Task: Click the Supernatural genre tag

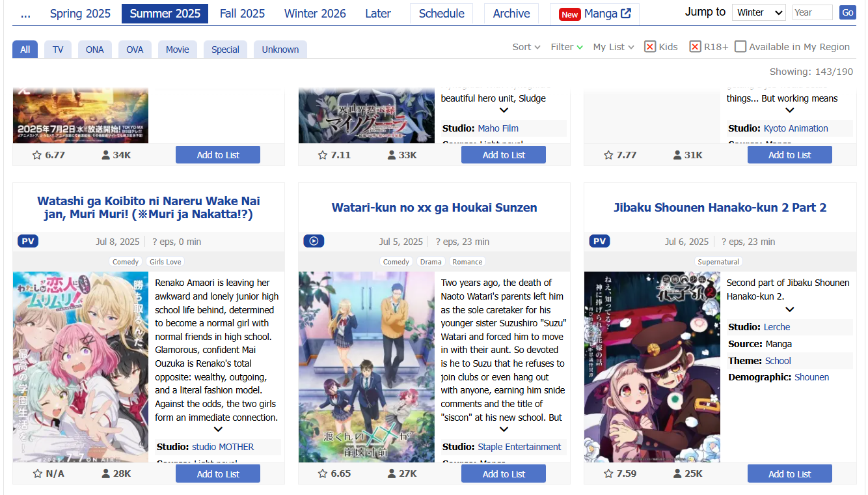Action: [x=718, y=262]
